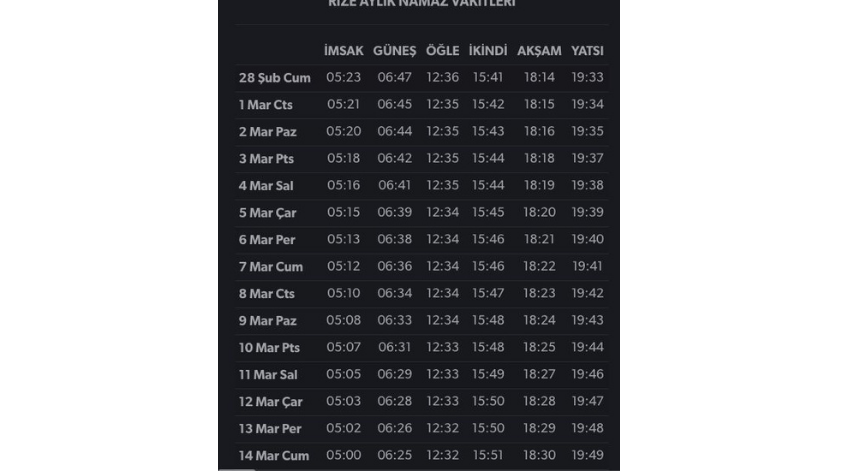Select the 7 Mar Cum row label

271,266
